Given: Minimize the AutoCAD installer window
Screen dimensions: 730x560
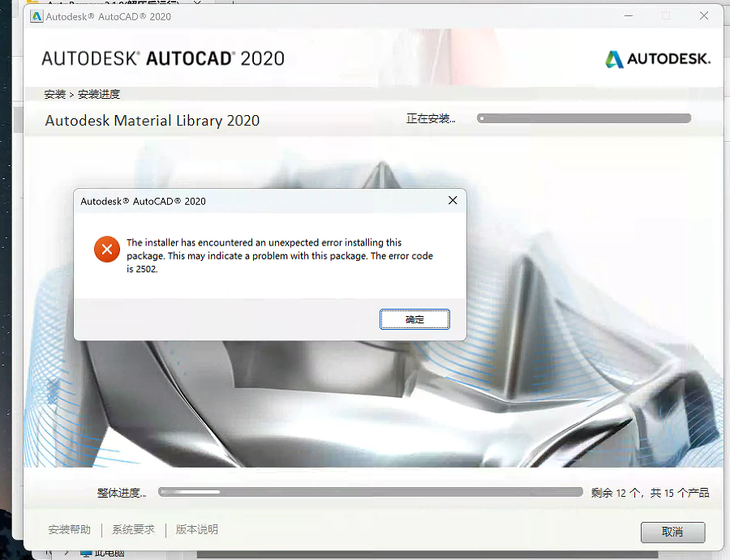Looking at the screenshot, I should (x=629, y=16).
